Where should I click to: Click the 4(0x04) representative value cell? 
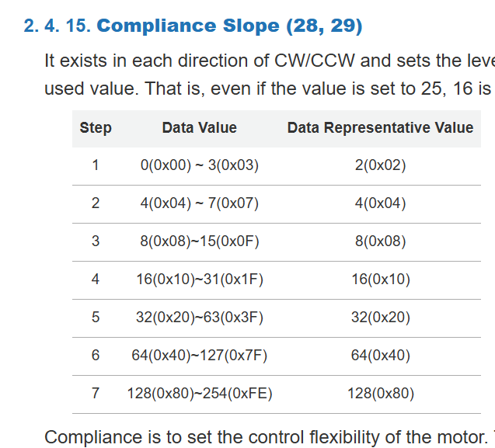380,203
